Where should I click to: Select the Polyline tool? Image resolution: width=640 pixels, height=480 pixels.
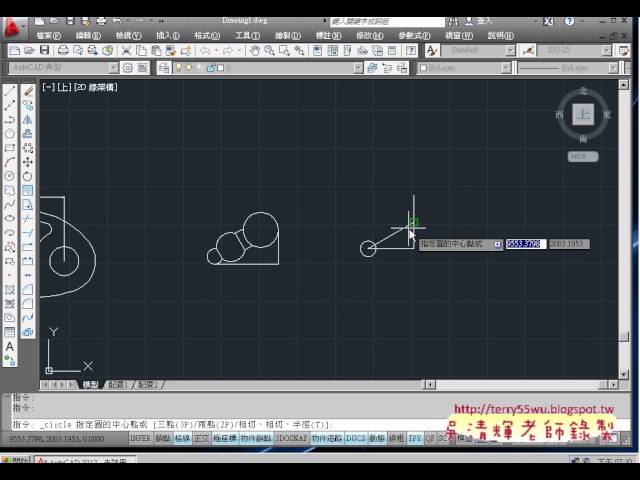coord(9,119)
